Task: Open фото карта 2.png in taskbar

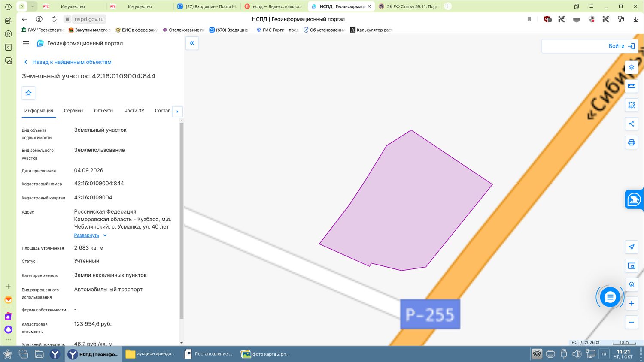Action: pos(266,354)
